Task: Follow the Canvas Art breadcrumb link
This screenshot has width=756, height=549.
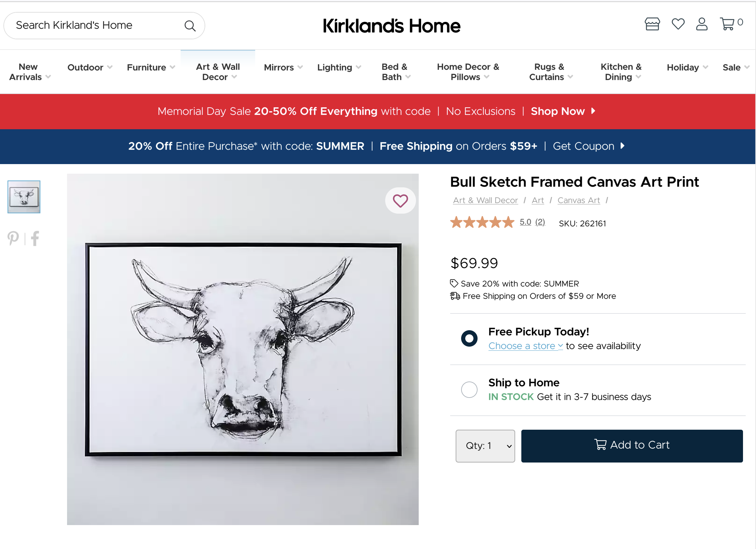Action: point(578,200)
